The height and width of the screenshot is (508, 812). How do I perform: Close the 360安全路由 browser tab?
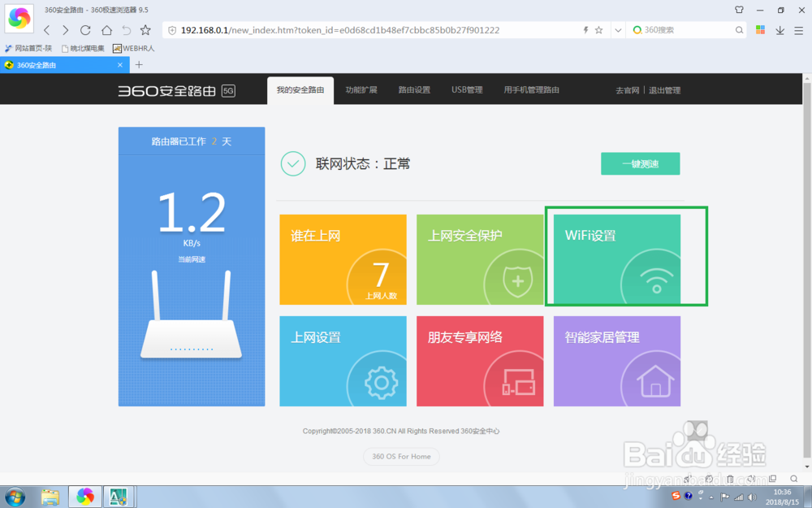[x=120, y=65]
